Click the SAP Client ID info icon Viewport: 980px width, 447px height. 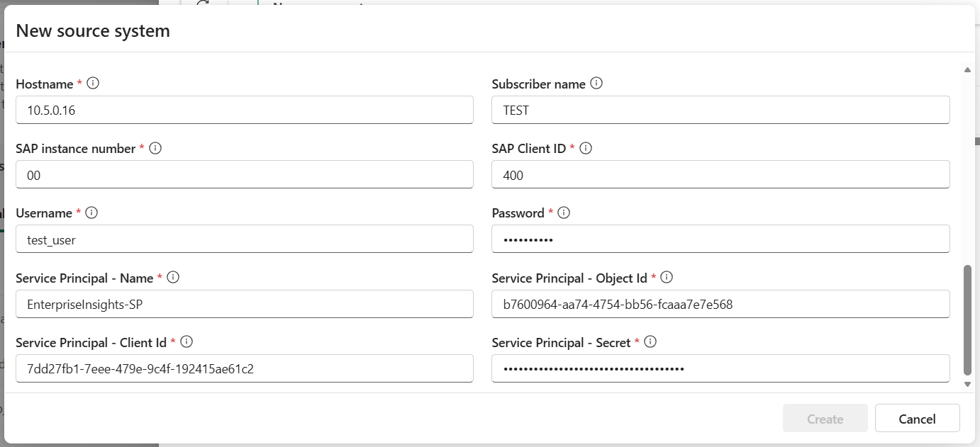click(x=586, y=149)
